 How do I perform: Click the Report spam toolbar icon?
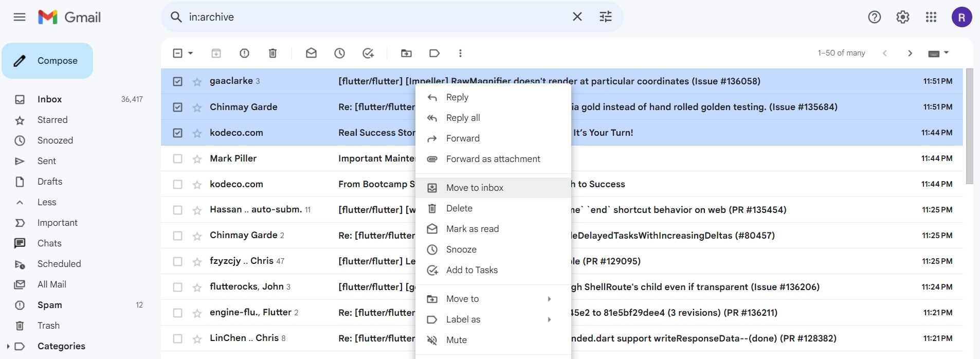click(244, 53)
